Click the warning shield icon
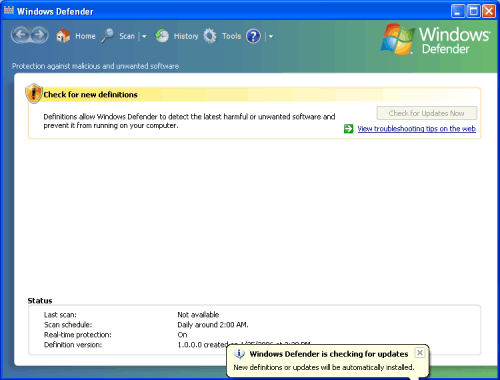 34,93
